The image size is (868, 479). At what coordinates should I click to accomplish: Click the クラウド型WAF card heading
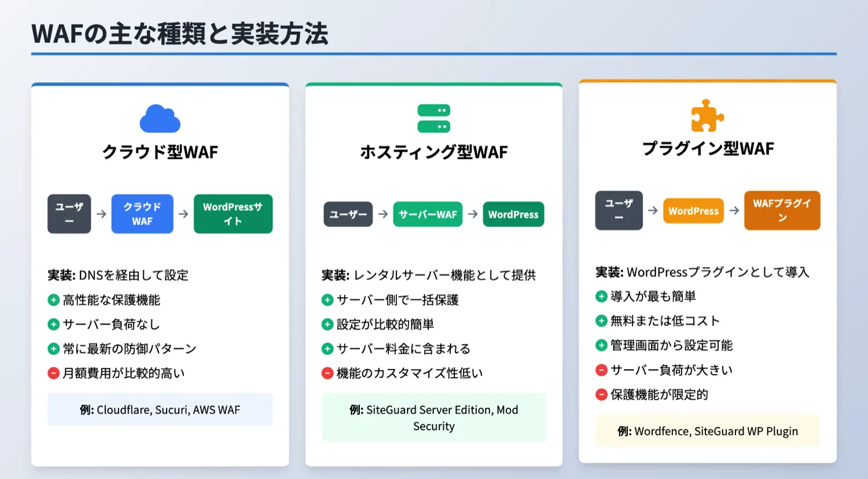pyautogui.click(x=160, y=152)
